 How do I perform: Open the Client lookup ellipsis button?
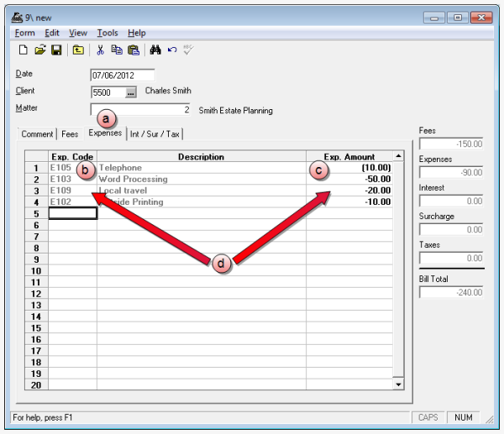(131, 92)
